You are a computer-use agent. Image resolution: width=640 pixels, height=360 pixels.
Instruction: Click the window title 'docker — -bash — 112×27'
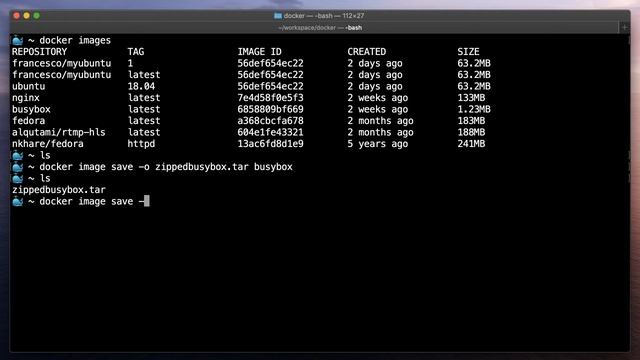(324, 16)
